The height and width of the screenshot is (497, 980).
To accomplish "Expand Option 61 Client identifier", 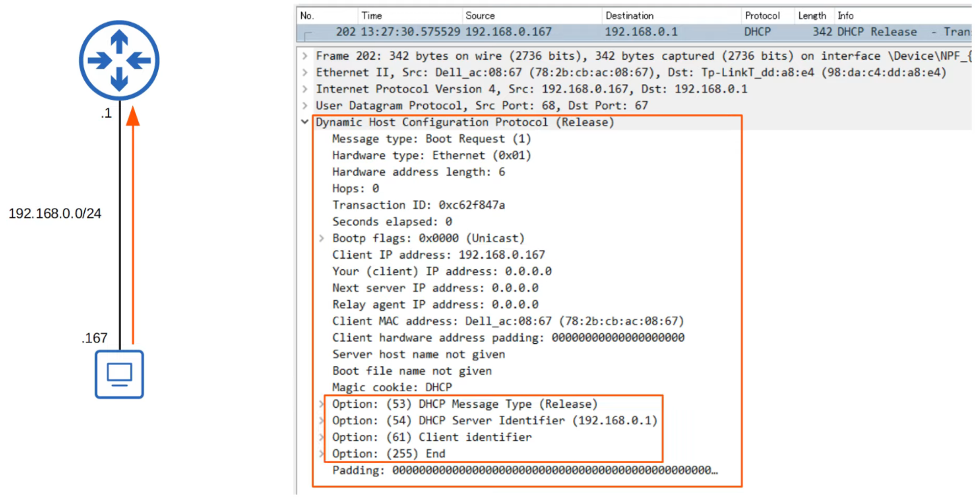I will pos(322,437).
